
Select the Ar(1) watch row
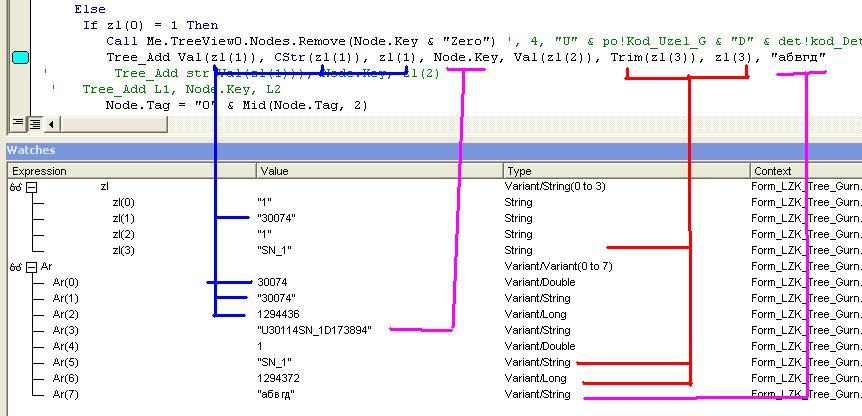point(434,298)
